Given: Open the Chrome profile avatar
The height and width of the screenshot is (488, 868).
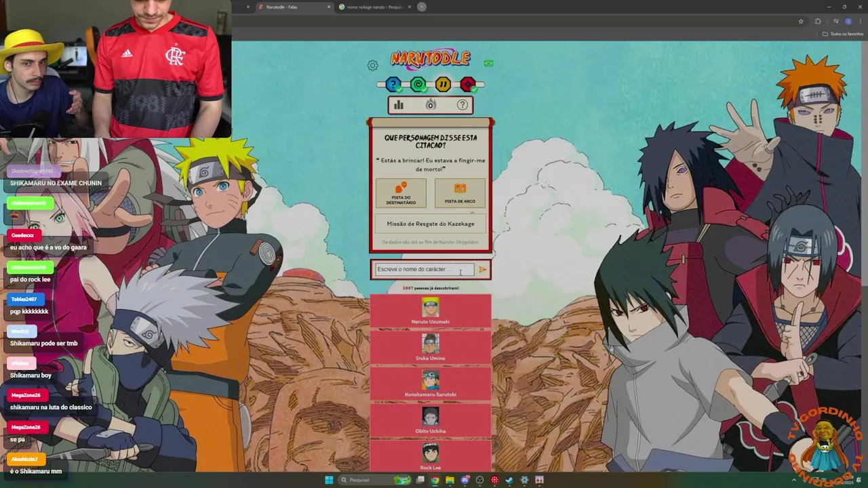Looking at the screenshot, I should pos(848,21).
